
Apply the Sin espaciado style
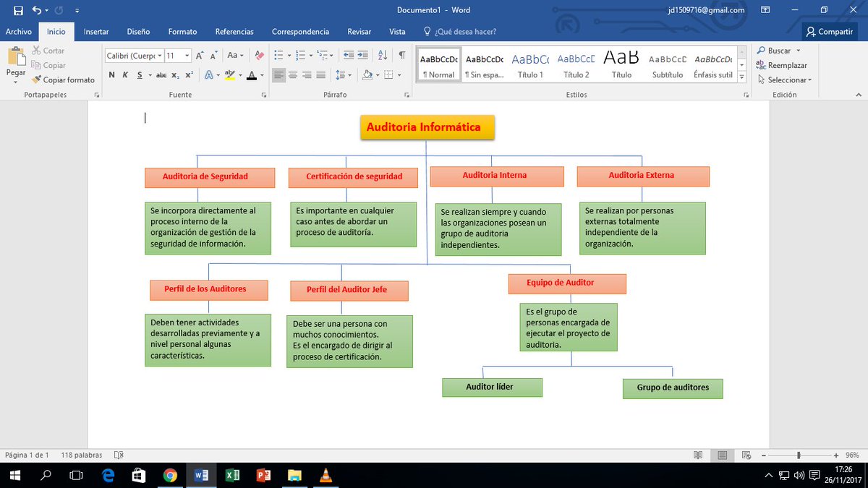coord(485,65)
